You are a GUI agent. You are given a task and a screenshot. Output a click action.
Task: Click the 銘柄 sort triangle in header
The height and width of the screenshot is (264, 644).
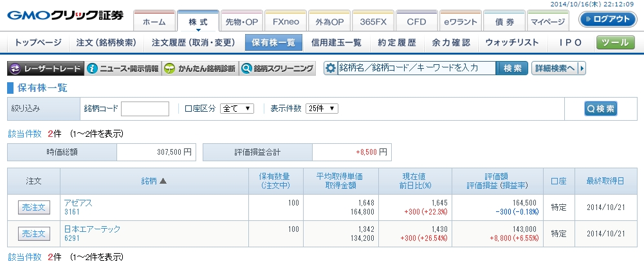click(x=163, y=182)
